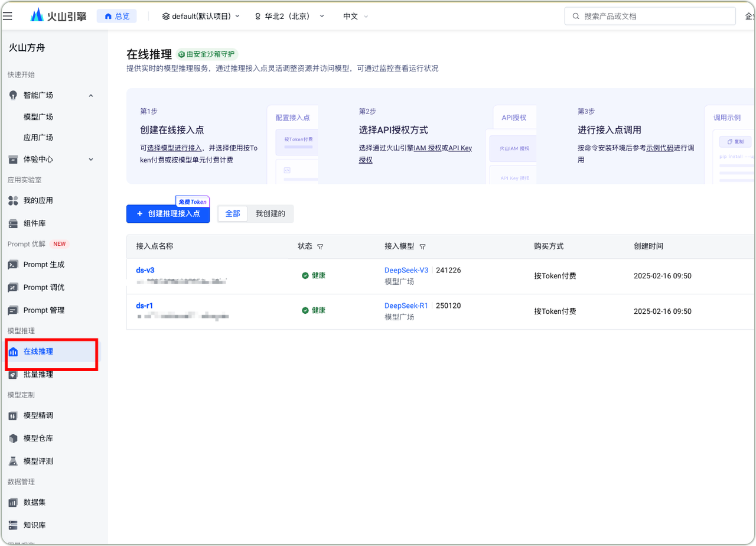This screenshot has height=546, width=756.
Task: Click the search magnifier icon
Action: tap(575, 16)
